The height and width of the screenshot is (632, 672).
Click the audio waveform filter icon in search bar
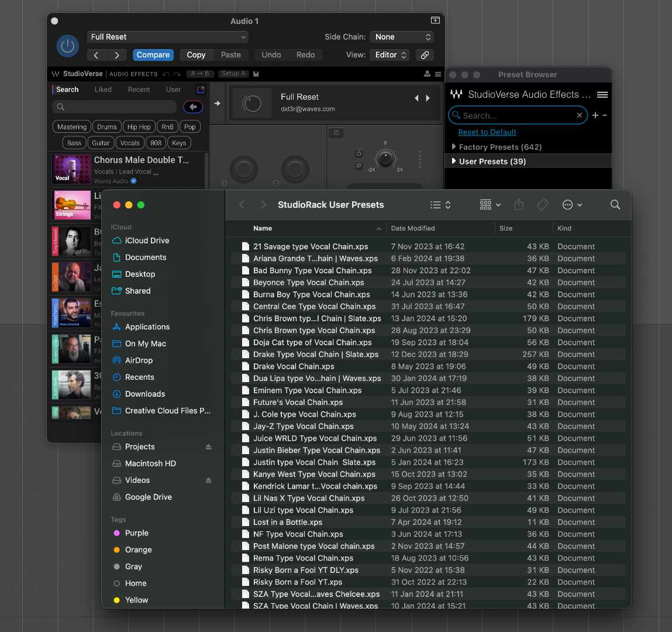193,108
